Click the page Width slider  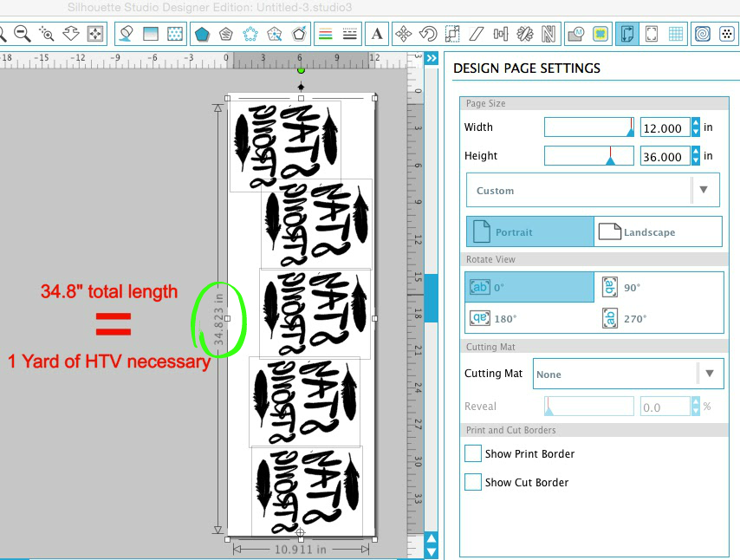[589, 127]
